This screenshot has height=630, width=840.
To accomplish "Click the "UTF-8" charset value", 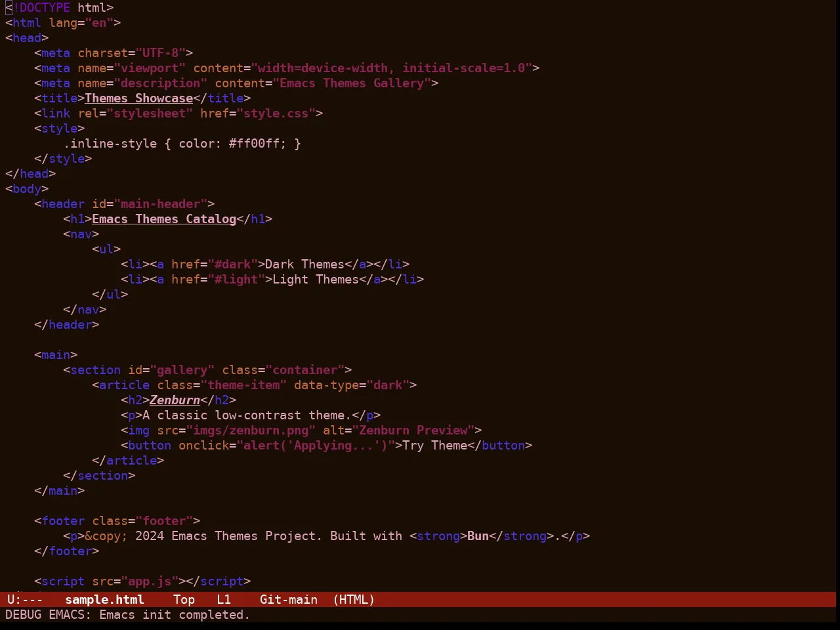I will point(161,52).
